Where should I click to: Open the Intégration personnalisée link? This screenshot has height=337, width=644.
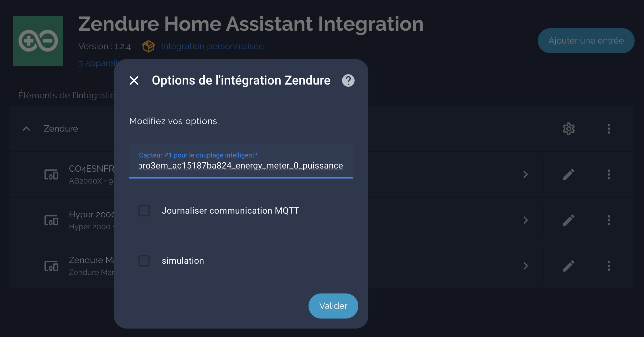pos(212,46)
